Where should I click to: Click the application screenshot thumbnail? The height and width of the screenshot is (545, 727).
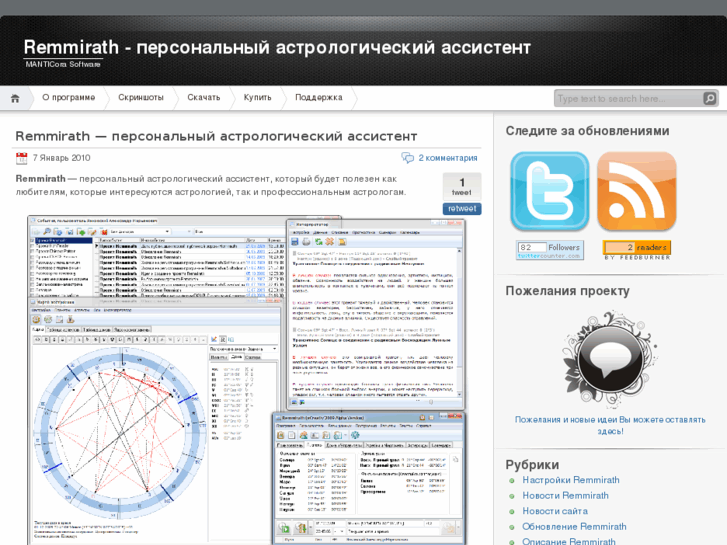[246, 380]
